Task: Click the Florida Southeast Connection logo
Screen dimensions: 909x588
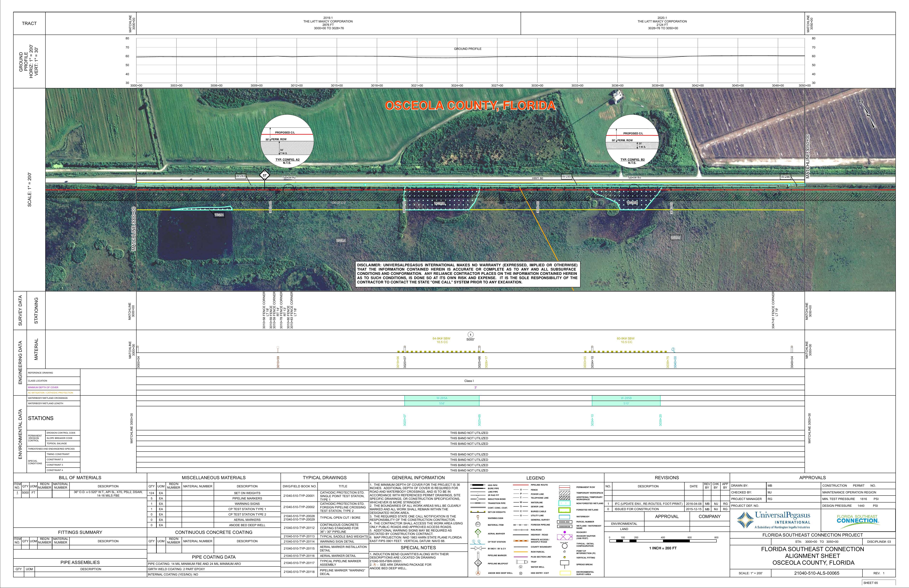Action: (x=857, y=520)
